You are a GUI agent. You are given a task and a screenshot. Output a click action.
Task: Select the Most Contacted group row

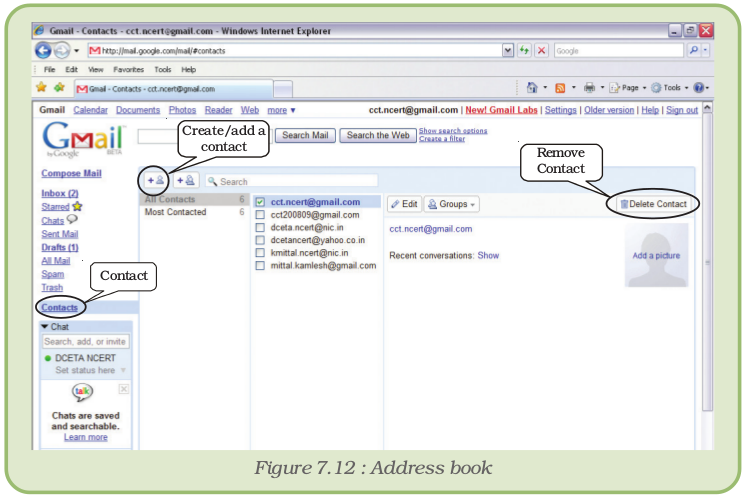(x=194, y=212)
